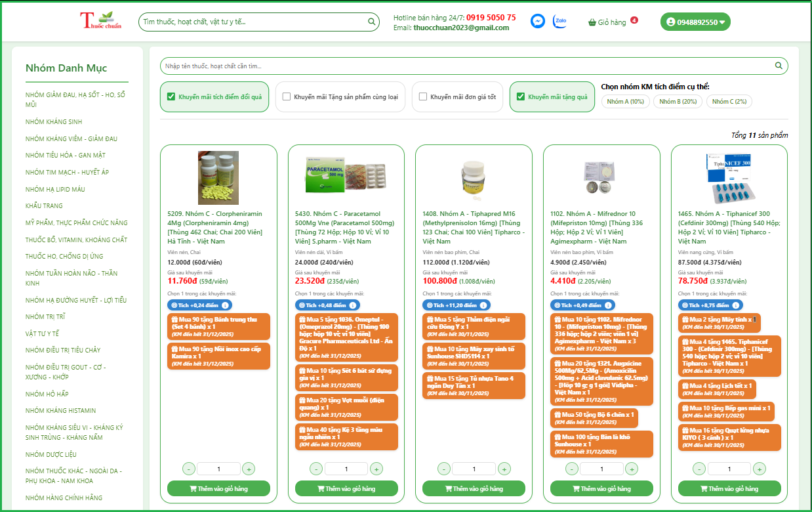Increase quantity for Paracetamol 500mg product
The image size is (812, 512).
376,469
